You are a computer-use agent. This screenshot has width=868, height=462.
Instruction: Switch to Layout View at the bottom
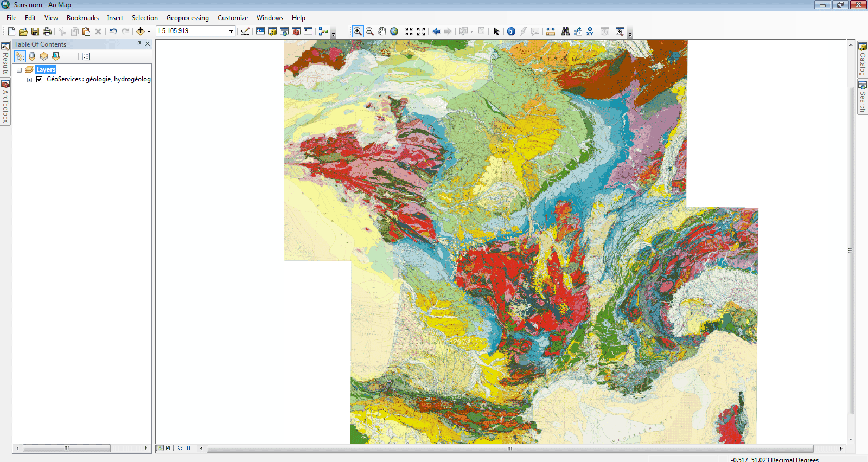(x=168, y=448)
